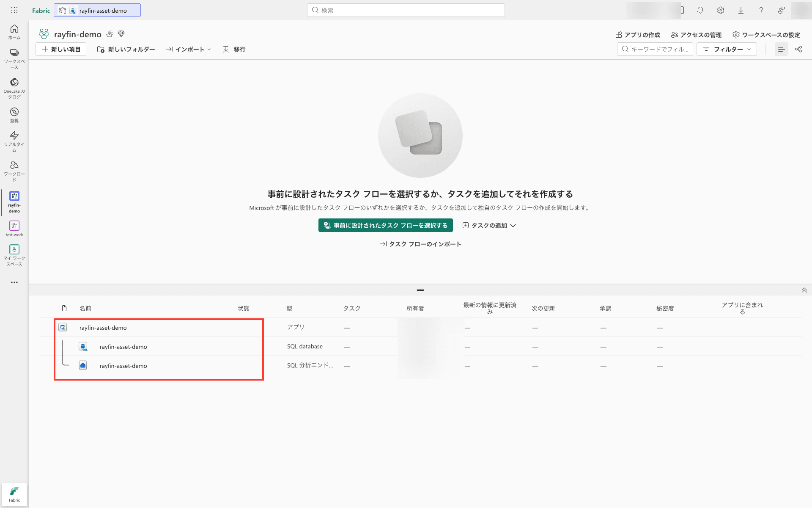This screenshot has width=812, height=508.
Task: Switch to list view icon
Action: tap(781, 50)
